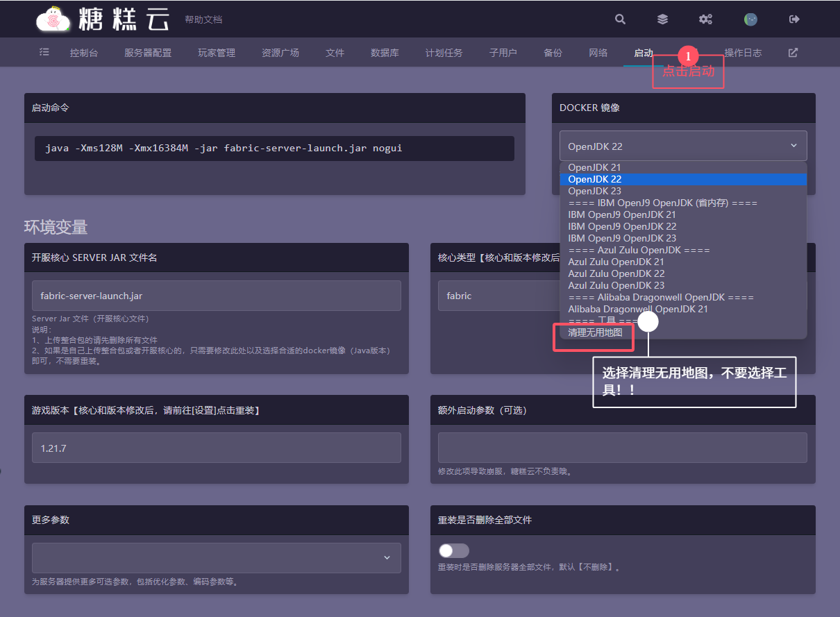Open the settings gears icon
840x617 pixels.
[x=705, y=19]
